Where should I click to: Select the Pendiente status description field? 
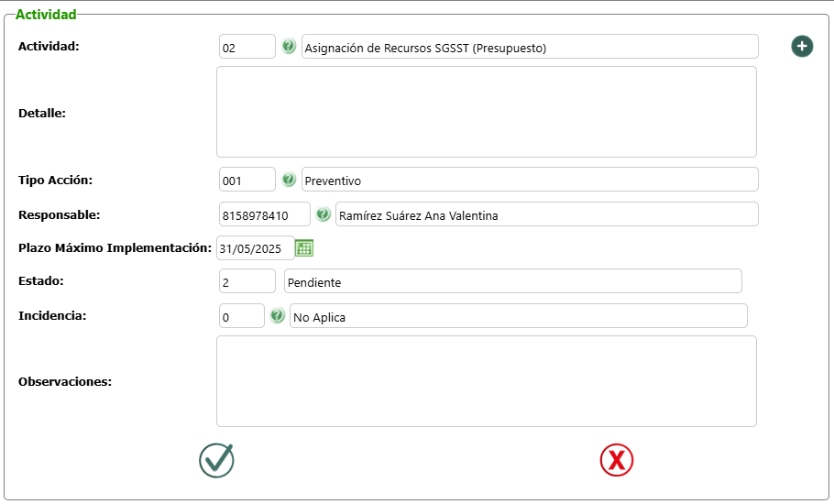click(x=512, y=281)
